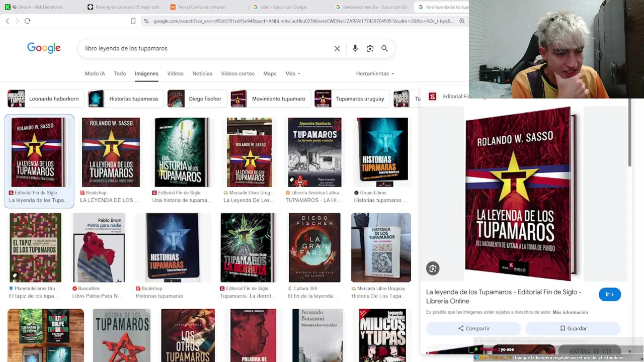Click the Google logo
This screenshot has width=644, height=362.
[44, 48]
